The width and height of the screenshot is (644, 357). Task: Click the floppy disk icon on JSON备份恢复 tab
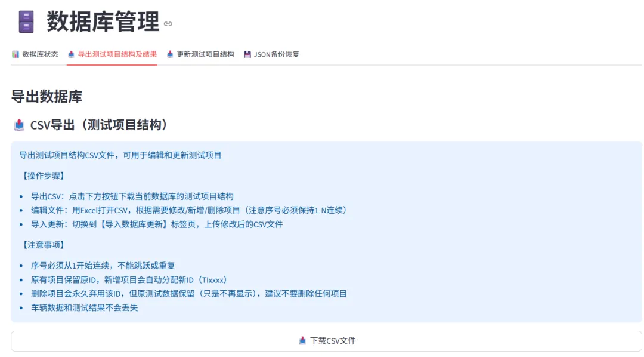tap(247, 54)
